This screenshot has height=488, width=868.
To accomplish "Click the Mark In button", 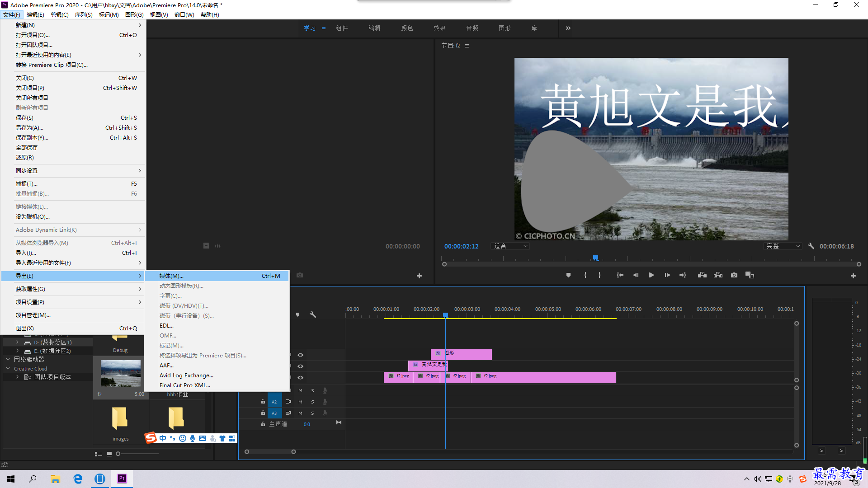I will (x=585, y=275).
